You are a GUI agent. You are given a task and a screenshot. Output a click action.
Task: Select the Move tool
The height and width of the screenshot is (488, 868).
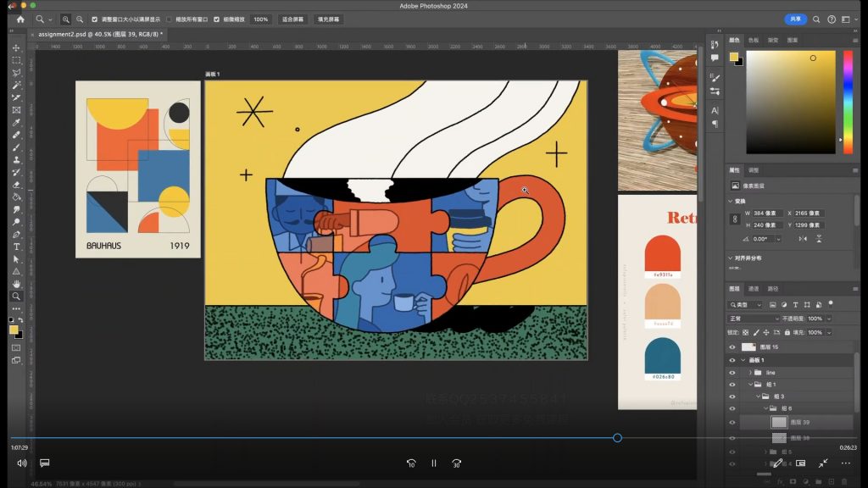tap(16, 48)
